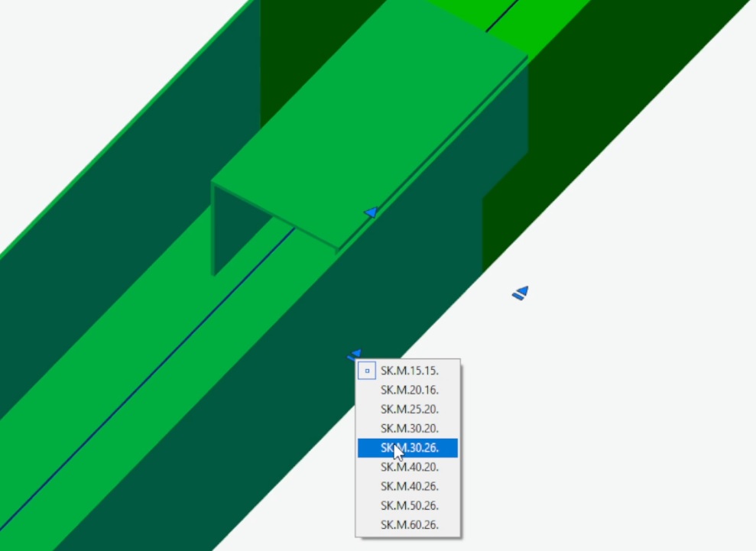Click the blue arrow grip on cover edge
The width and height of the screenshot is (756, 551).
(371, 212)
